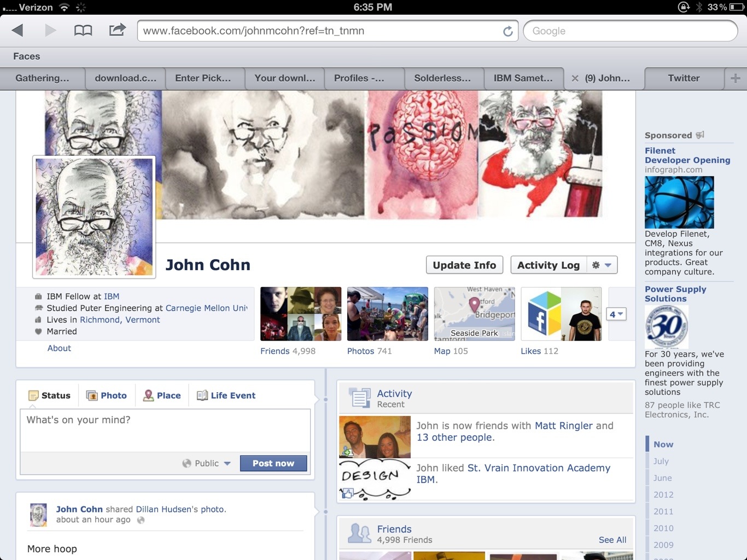The height and width of the screenshot is (560, 747).
Task: Type in the What's on your mind box
Action: 165,430
